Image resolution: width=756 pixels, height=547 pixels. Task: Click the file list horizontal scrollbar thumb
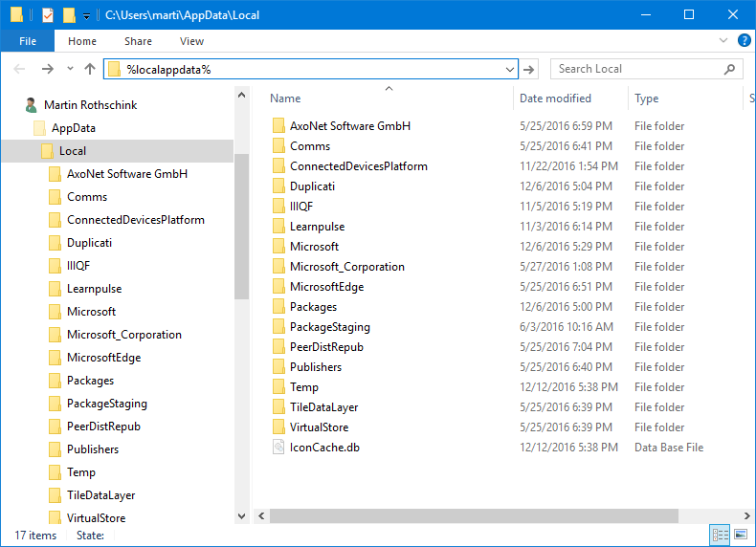point(474,516)
